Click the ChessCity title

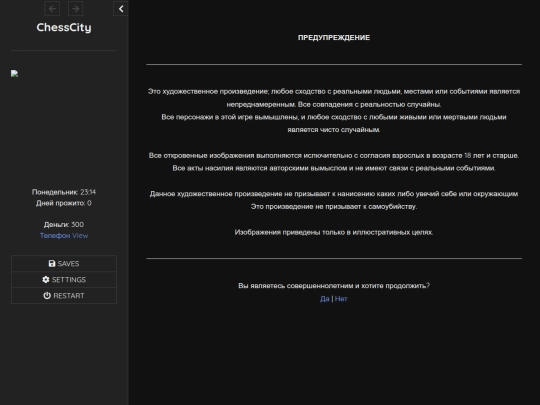[x=64, y=27]
